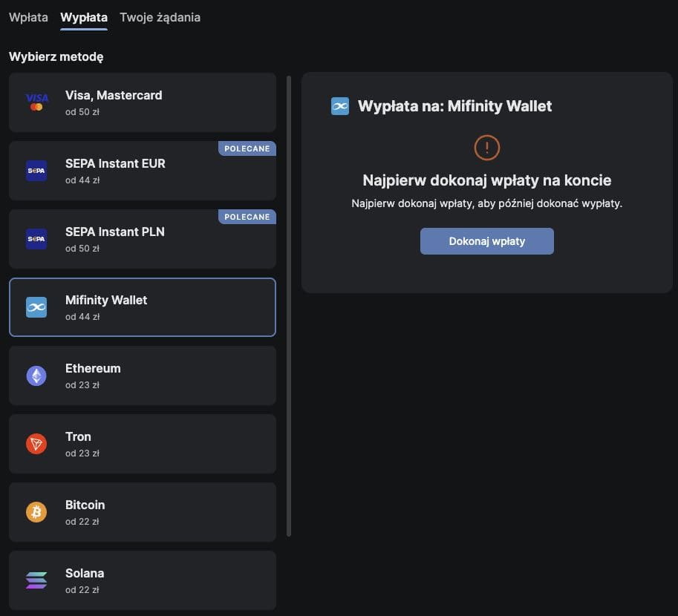Pick Bitcoin as the withdrawal method

click(x=143, y=512)
